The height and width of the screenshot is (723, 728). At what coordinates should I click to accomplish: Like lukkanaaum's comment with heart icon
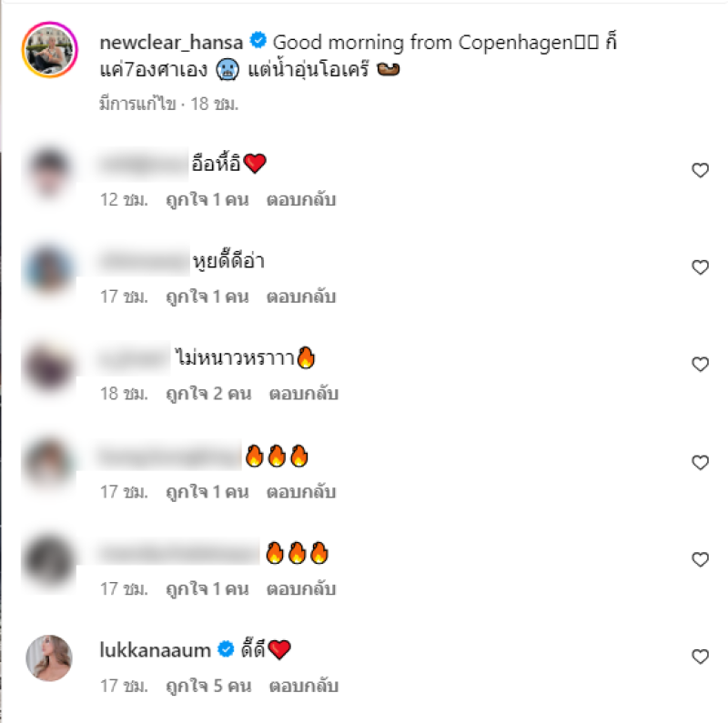700,657
